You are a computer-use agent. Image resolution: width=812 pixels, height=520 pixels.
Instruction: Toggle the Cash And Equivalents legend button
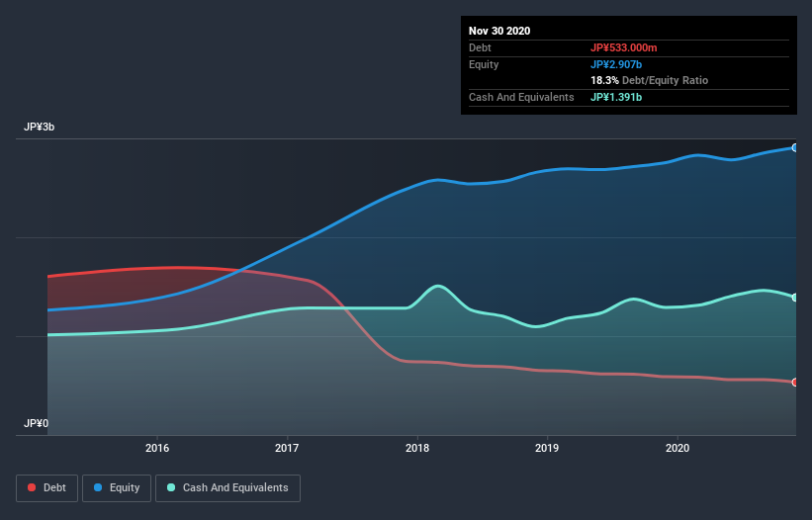[x=227, y=488]
